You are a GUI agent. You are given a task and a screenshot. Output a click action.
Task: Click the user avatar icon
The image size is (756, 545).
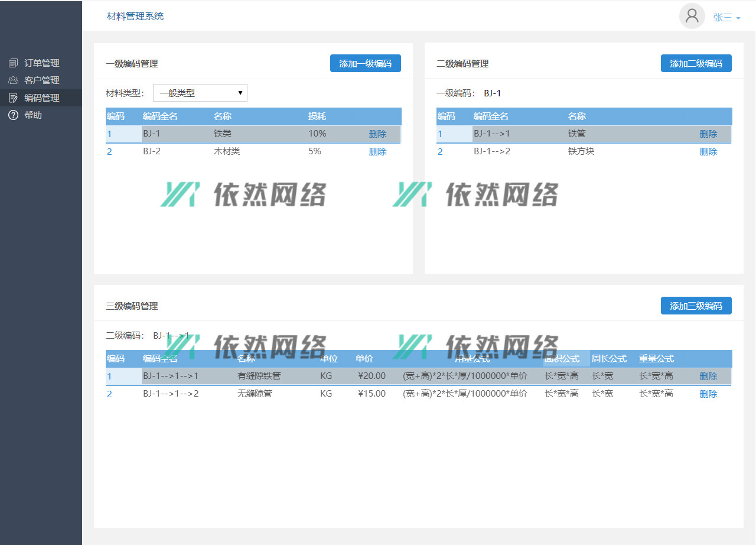pos(692,16)
